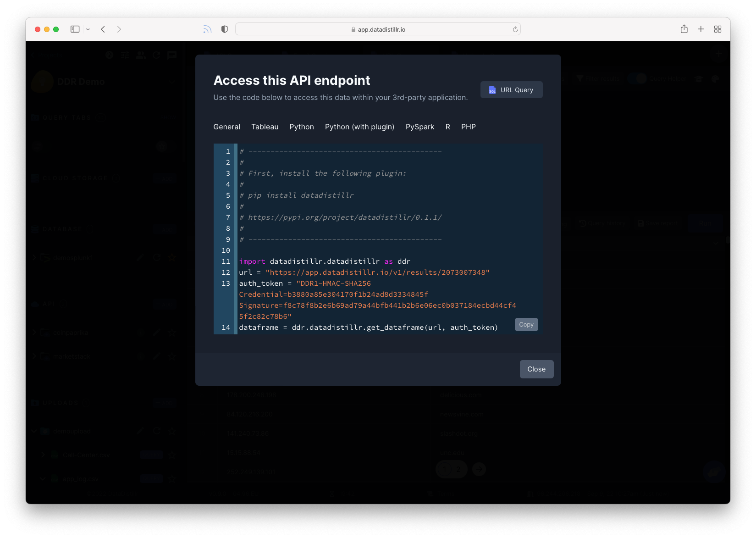The width and height of the screenshot is (756, 538).
Task: Click the feed icon left of the shield
Action: [207, 29]
